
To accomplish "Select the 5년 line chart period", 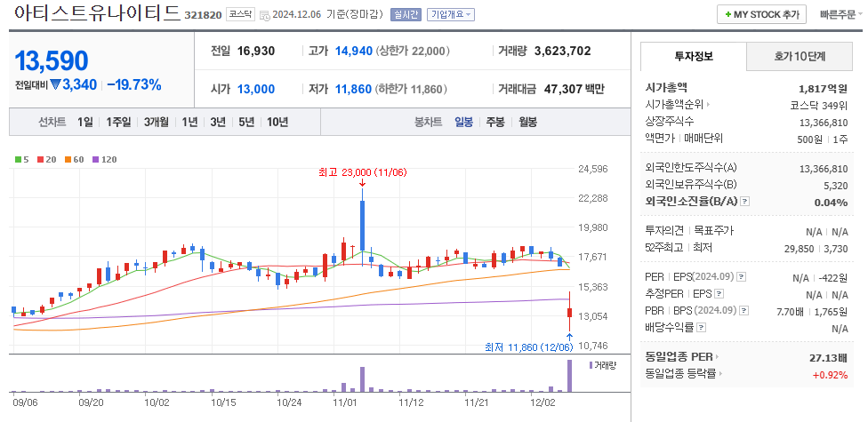I will coord(246,123).
